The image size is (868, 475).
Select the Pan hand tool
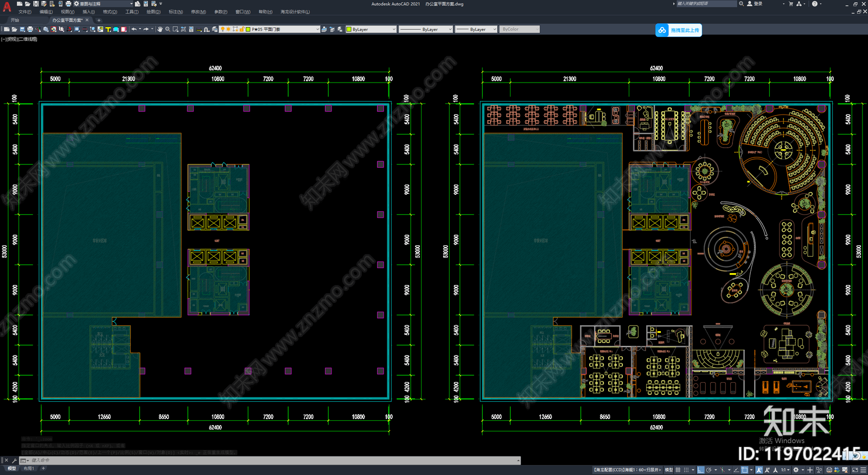tap(160, 29)
